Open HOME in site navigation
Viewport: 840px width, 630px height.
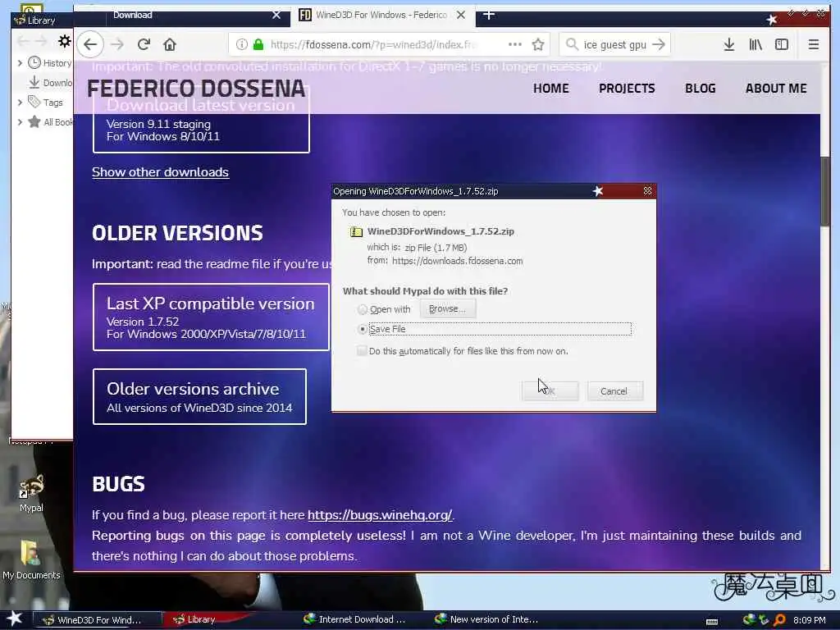click(550, 89)
